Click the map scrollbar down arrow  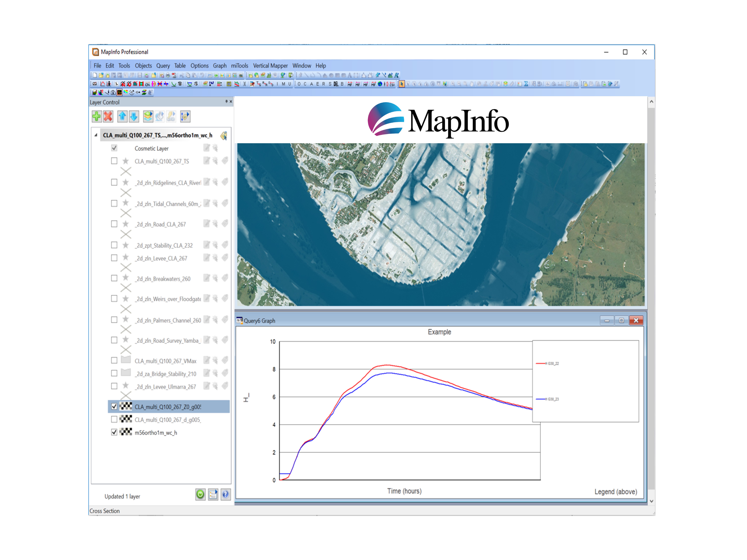click(651, 501)
